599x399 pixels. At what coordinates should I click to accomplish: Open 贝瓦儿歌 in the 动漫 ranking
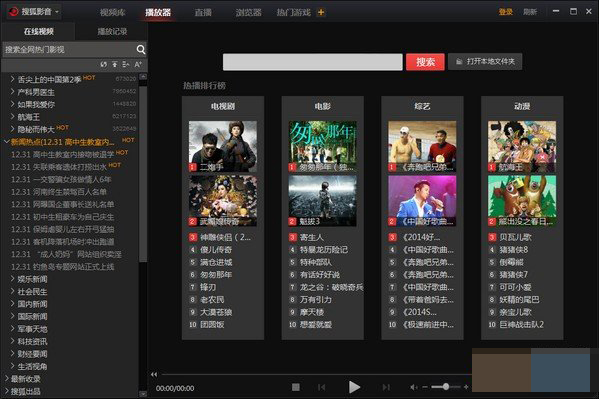[x=515, y=237]
